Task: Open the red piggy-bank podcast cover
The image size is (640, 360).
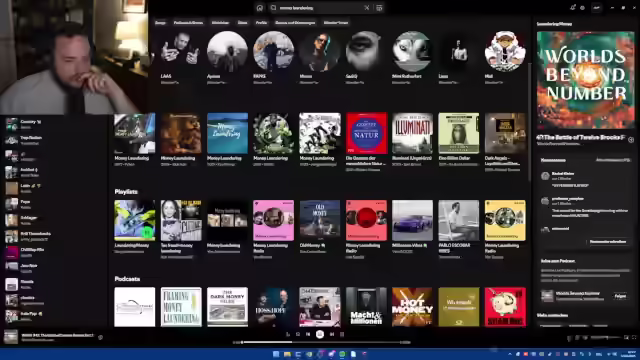Action: coord(505,307)
